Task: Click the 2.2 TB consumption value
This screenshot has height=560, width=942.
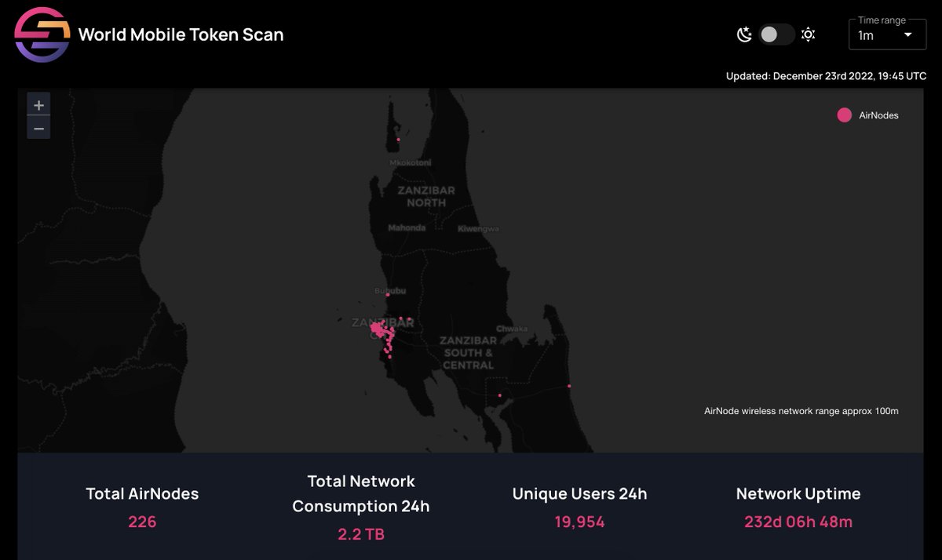Action: tap(361, 534)
